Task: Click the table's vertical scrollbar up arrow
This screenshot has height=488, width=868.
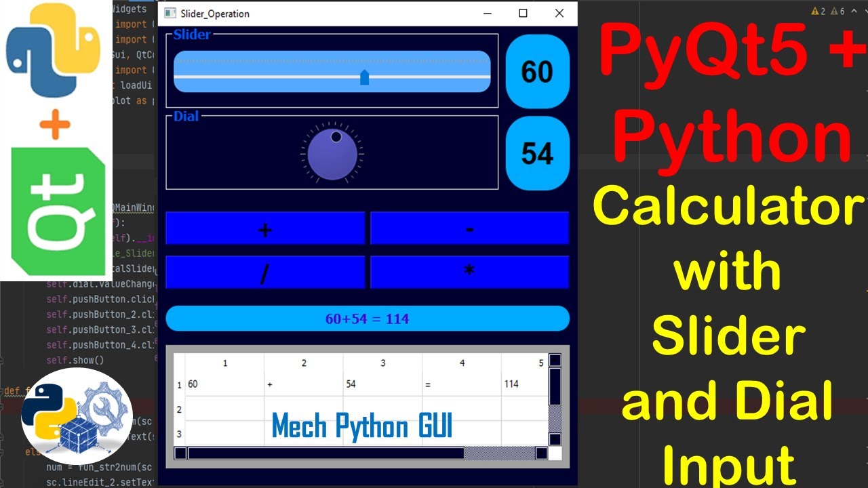Action: 555,361
